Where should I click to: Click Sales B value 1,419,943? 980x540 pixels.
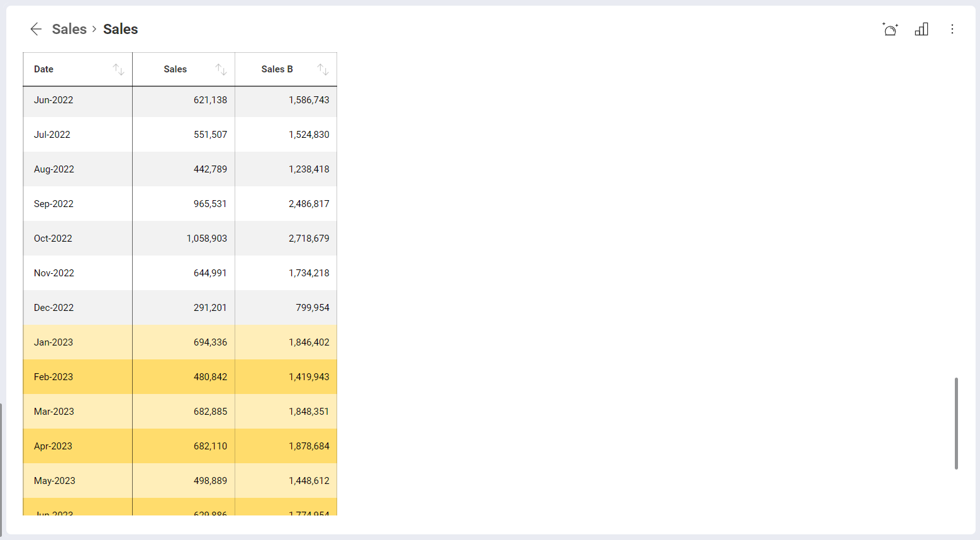point(309,377)
